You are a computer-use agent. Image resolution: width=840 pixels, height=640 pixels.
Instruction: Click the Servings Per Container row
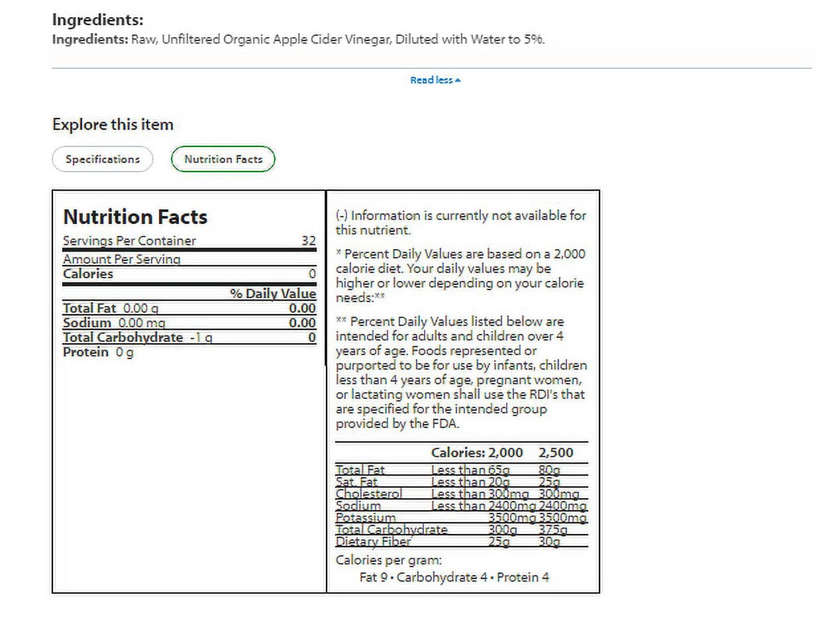tap(189, 240)
